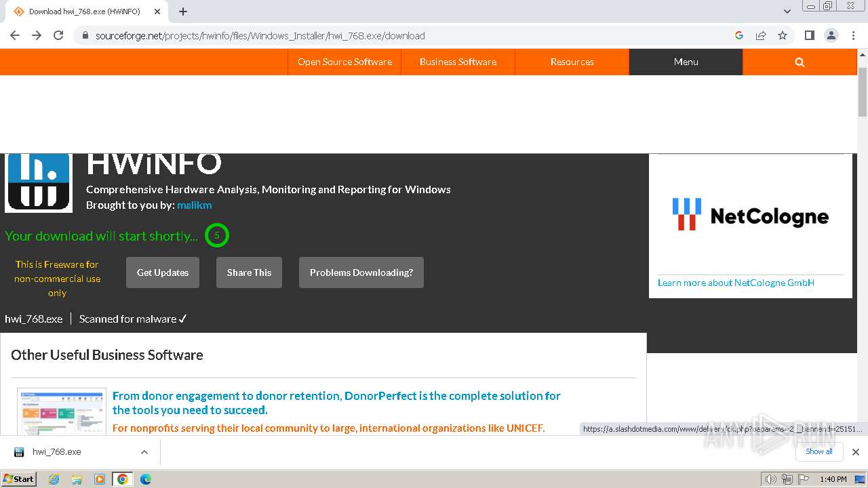Click the SourceForge search magnifier
Screen dimensions: 868x488
tap(800, 62)
